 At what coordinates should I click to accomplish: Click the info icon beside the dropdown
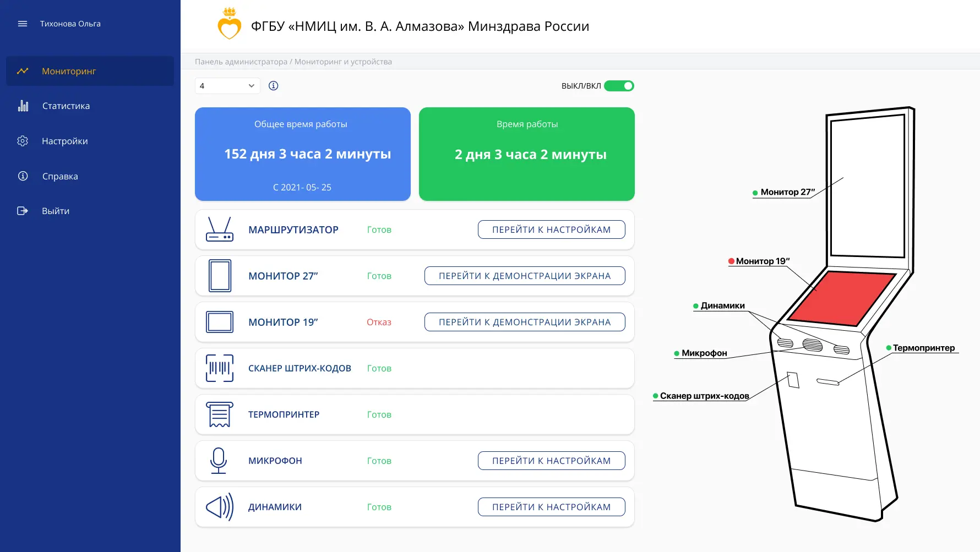[x=274, y=86]
